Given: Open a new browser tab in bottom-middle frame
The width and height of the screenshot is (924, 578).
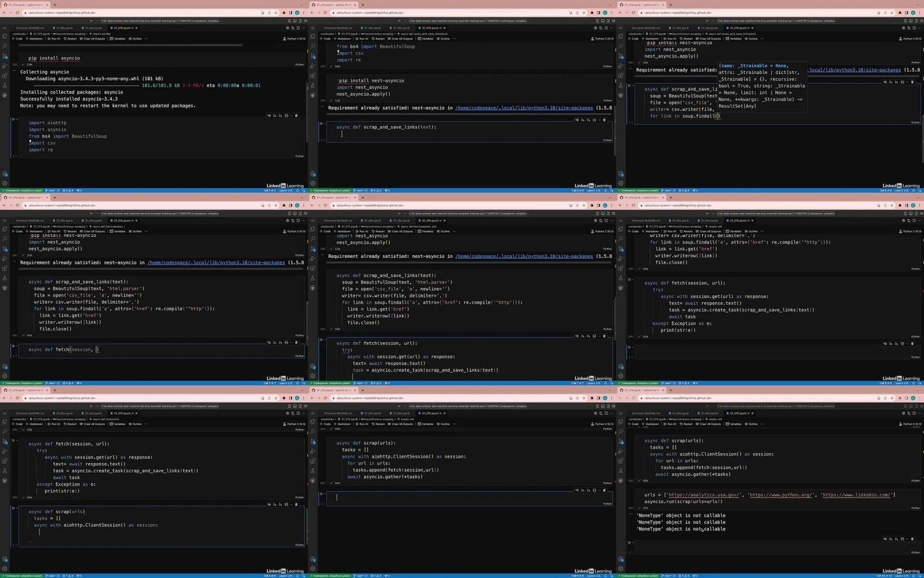Looking at the screenshot, I should (363, 390).
